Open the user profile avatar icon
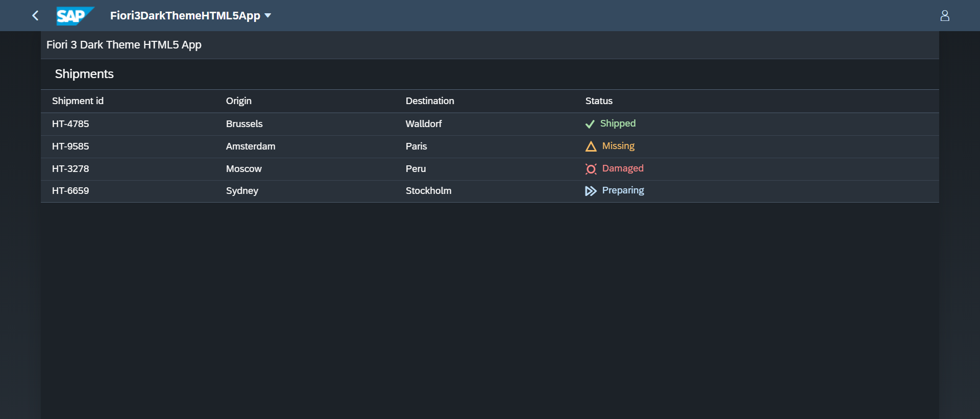This screenshot has height=419, width=980. 945,15
